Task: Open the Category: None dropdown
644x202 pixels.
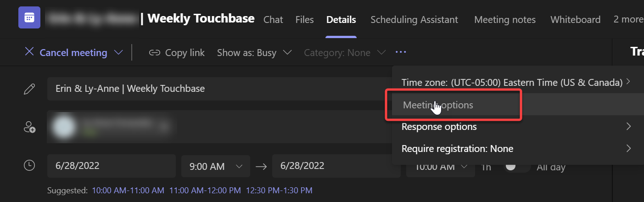Action: (344, 53)
